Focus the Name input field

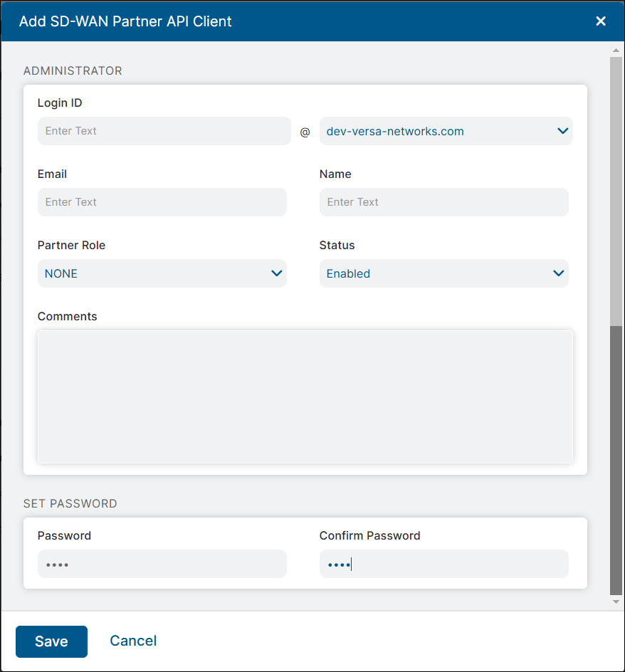coord(443,202)
